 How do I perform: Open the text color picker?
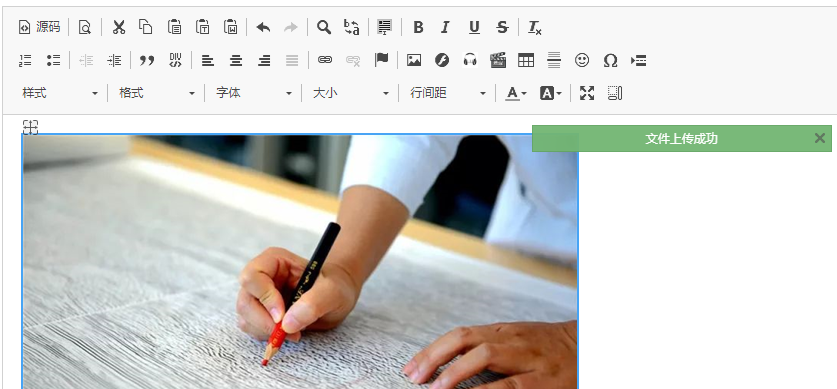pos(516,93)
